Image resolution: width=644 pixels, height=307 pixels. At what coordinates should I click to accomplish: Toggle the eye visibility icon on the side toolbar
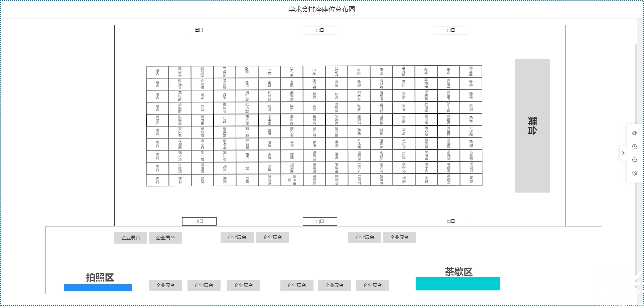tap(634, 133)
